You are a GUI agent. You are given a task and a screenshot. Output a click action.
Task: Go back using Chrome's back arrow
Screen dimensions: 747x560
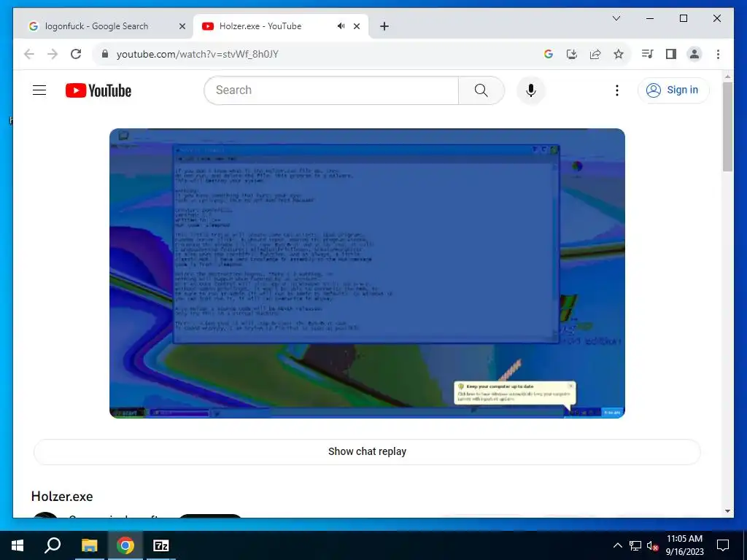(x=29, y=54)
